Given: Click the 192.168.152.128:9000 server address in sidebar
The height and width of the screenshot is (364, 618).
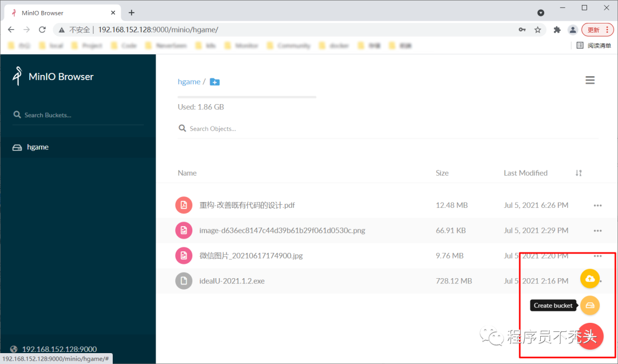Looking at the screenshot, I should coord(59,349).
